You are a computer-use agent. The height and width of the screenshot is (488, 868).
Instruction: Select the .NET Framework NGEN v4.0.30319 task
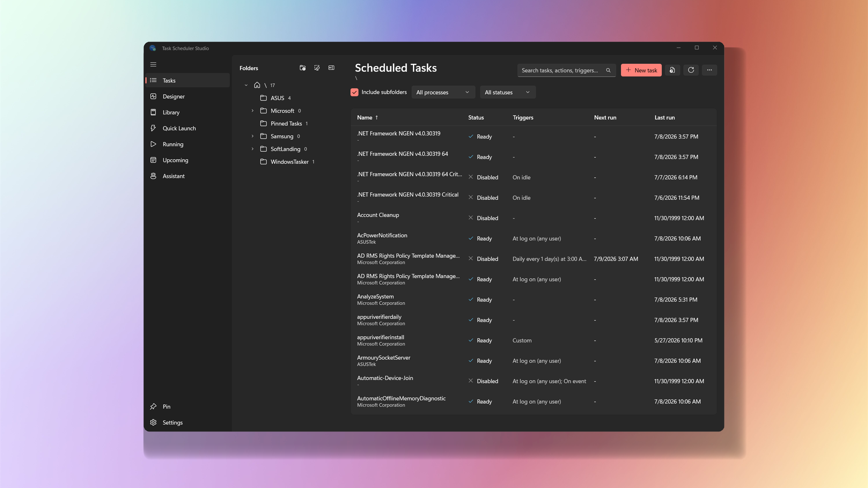coord(534,136)
